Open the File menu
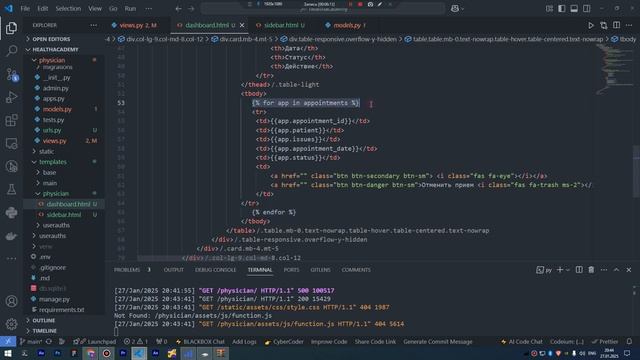This screenshot has width=640, height=360. [x=25, y=8]
